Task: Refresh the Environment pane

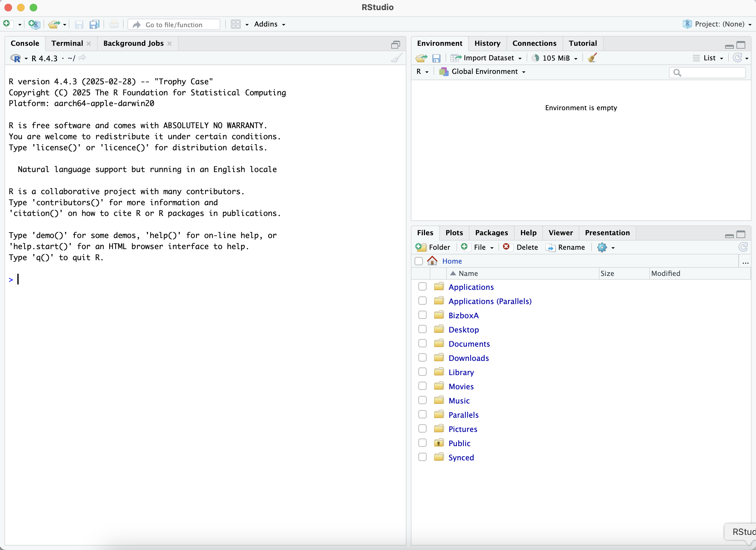Action: [x=738, y=58]
